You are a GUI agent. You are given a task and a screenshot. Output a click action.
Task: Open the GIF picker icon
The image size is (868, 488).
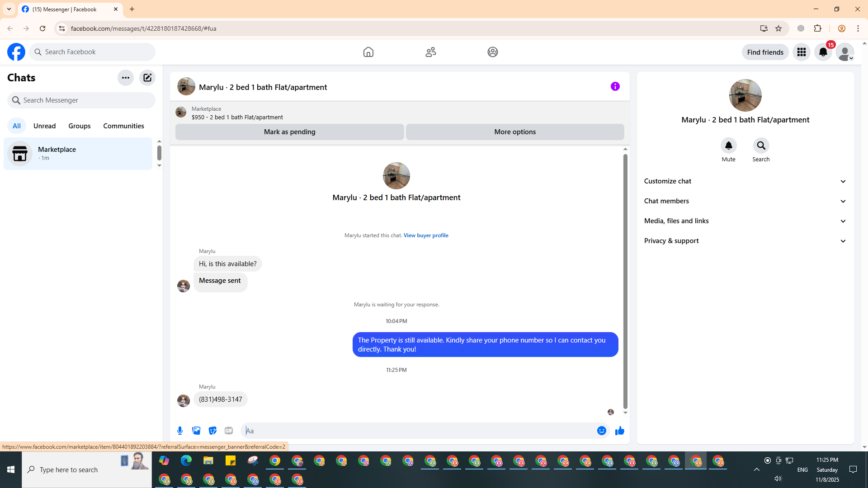click(x=229, y=431)
